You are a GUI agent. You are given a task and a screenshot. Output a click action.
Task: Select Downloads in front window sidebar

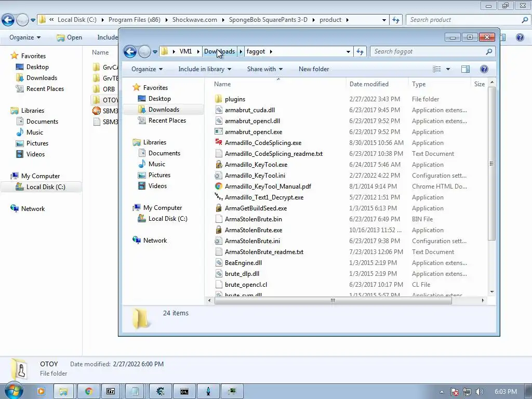164,110
